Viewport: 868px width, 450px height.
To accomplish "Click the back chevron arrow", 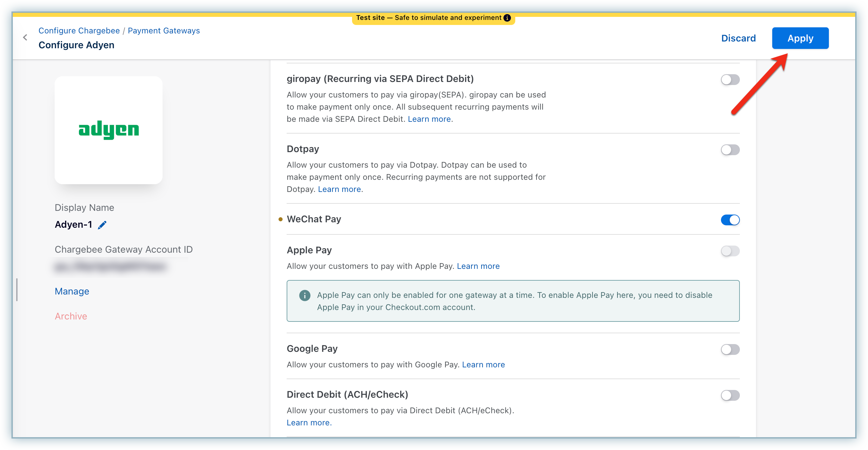I will [x=25, y=37].
